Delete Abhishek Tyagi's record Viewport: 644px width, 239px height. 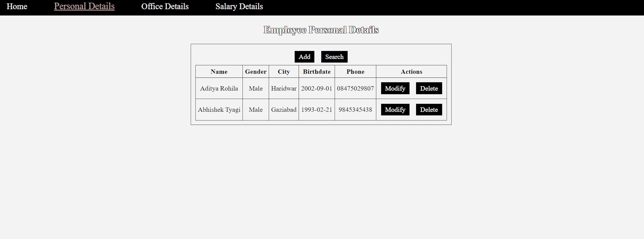point(429,110)
